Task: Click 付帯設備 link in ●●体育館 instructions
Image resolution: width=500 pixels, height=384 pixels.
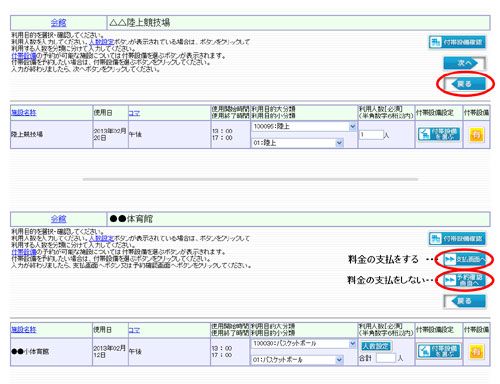Action: [24, 252]
